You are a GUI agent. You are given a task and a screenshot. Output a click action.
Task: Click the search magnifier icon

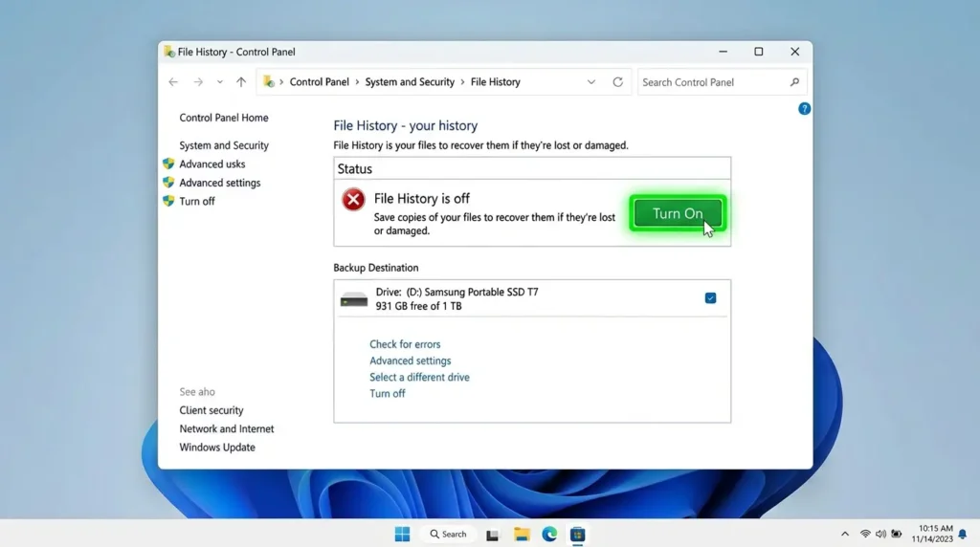[x=794, y=82]
